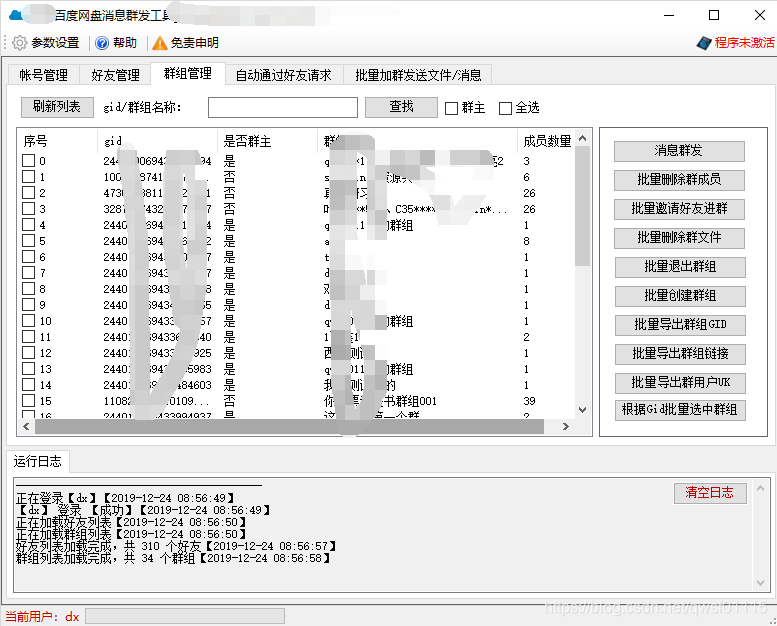Check the row 13 checkbox
777x626 pixels.
pyautogui.click(x=29, y=369)
